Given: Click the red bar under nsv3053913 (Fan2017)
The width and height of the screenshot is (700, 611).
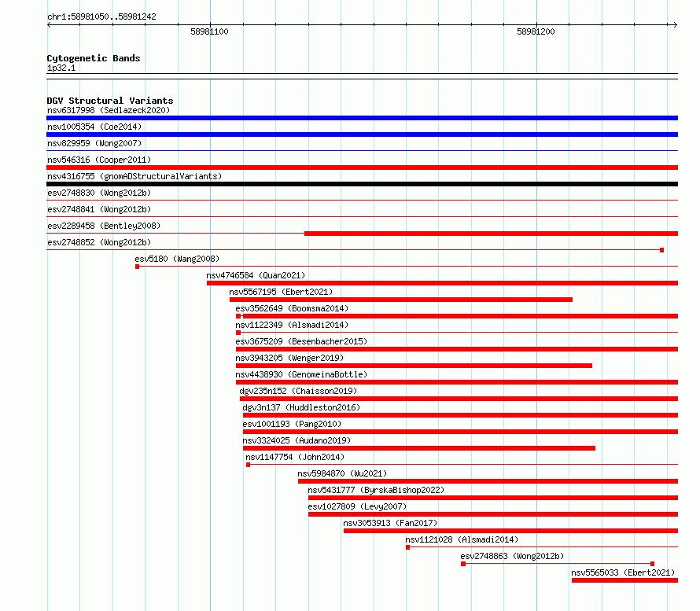Looking at the screenshot, I should point(510,531).
